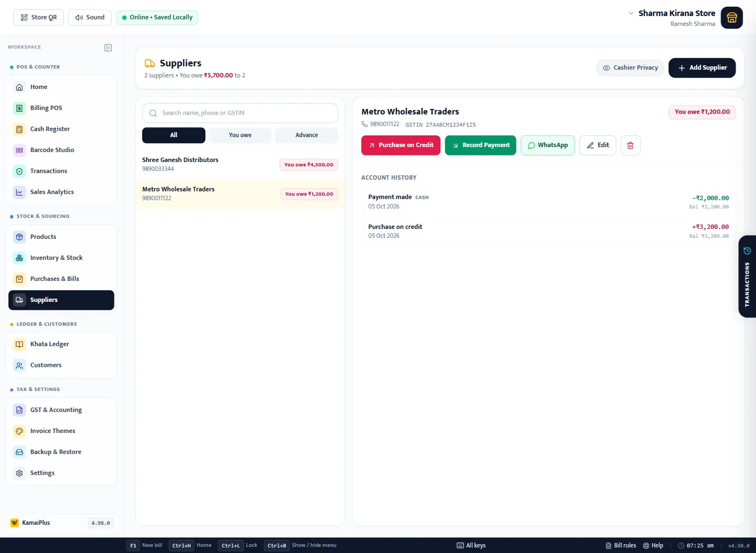Open Barcode Studio
This screenshot has width=756, height=553.
click(61, 150)
